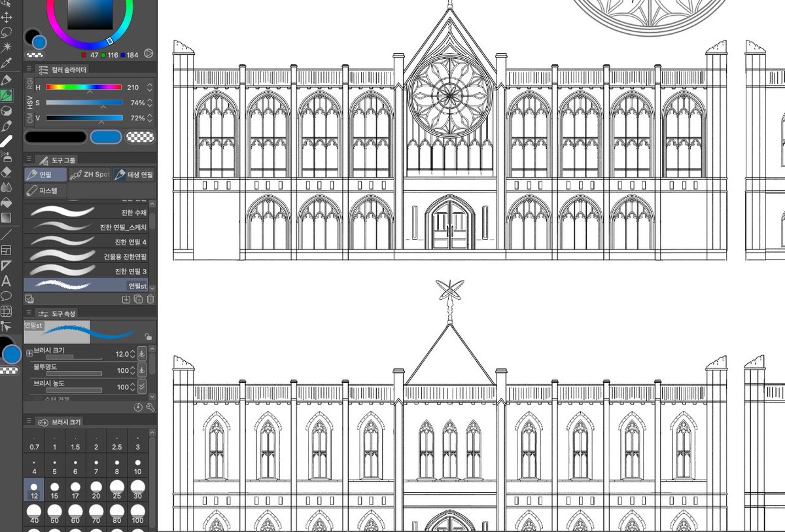The image size is (785, 532).
Task: Import sub tool material icon
Action: point(126,299)
